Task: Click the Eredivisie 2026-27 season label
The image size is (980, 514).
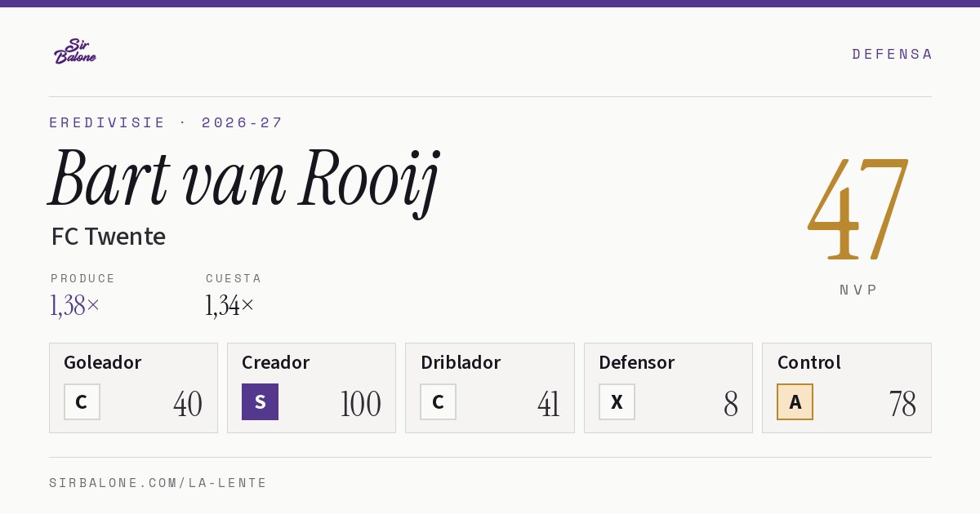Action: (x=166, y=122)
